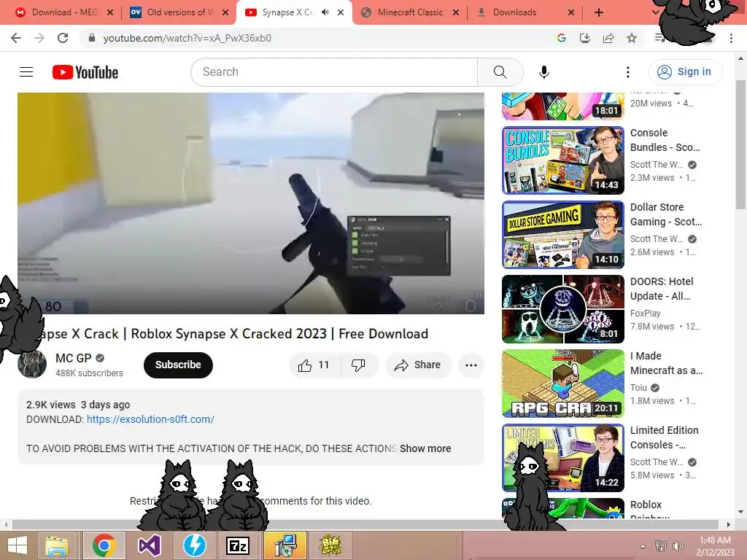Click the install app icon in address bar

point(585,38)
